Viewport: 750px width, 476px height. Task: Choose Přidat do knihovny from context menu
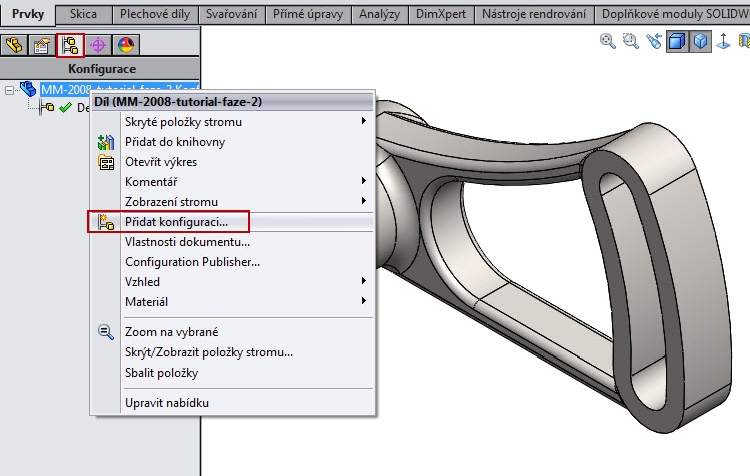pos(232,142)
